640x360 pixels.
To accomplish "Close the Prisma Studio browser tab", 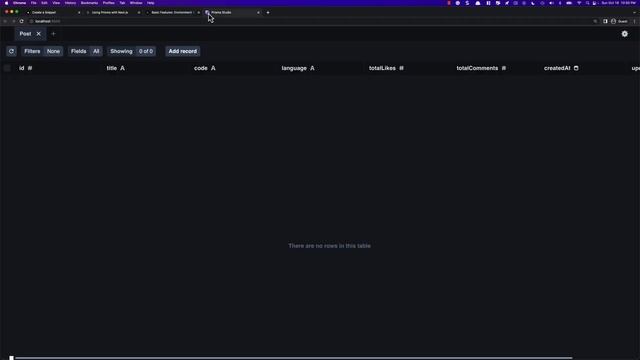I will coord(258,13).
